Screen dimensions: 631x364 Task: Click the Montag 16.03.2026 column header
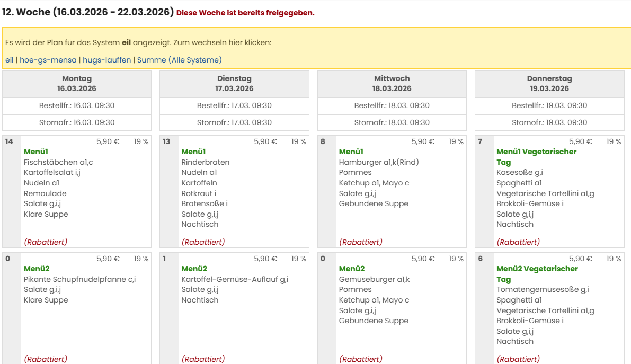77,84
